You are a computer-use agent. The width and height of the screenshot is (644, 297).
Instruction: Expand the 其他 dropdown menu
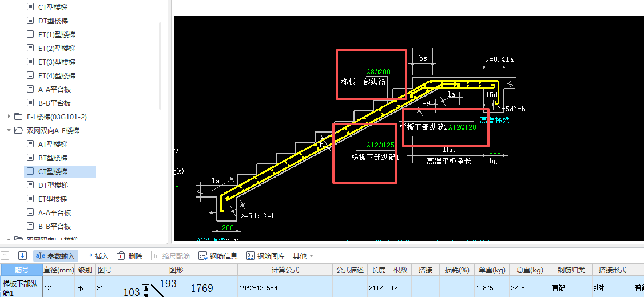coord(303,256)
